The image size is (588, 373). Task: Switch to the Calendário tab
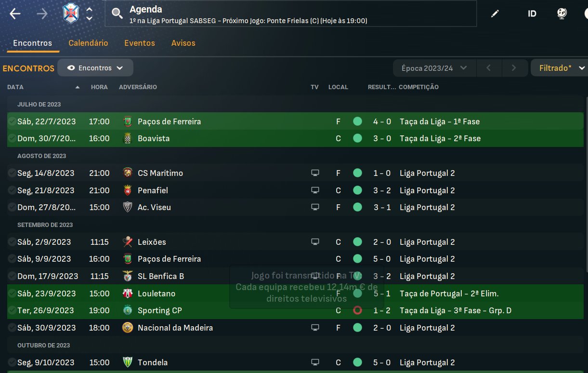tap(88, 43)
